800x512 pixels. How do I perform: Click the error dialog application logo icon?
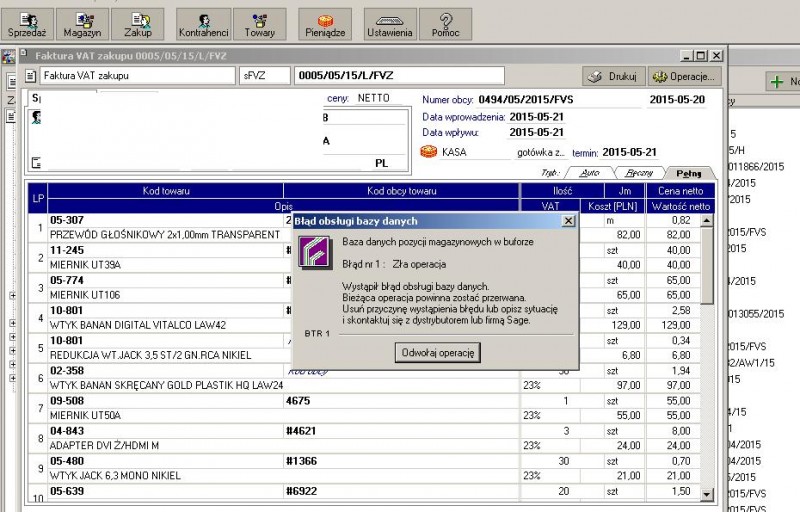314,252
